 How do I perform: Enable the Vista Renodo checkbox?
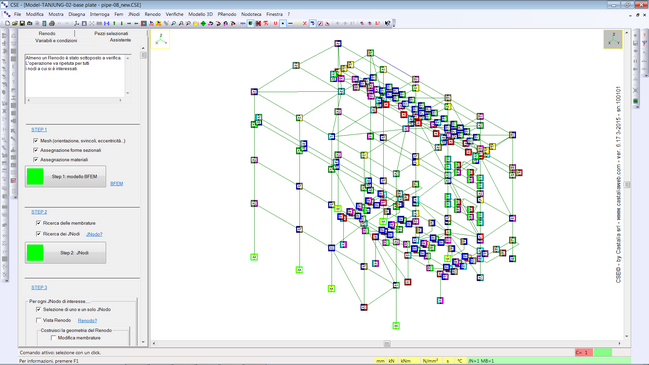pos(38,320)
